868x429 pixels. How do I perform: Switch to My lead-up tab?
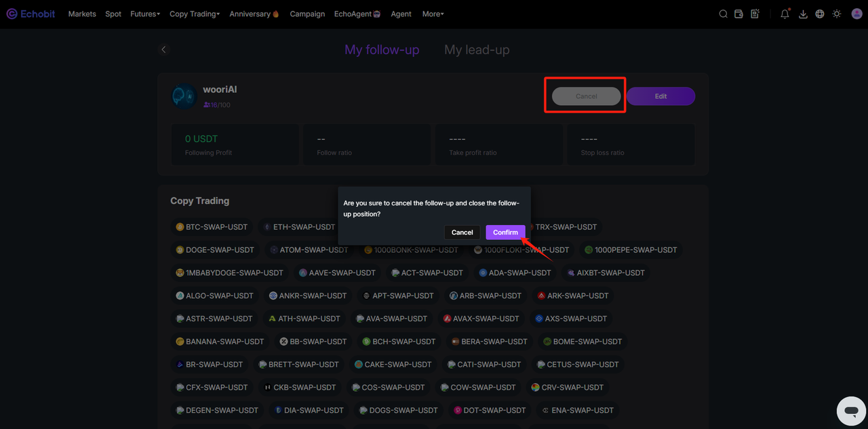[477, 49]
